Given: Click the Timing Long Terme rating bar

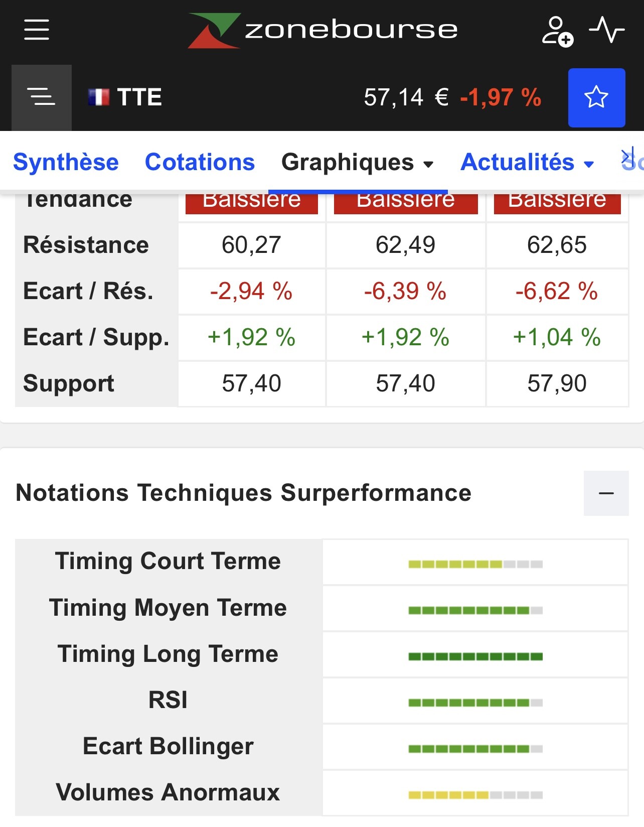Looking at the screenshot, I should point(475,657).
